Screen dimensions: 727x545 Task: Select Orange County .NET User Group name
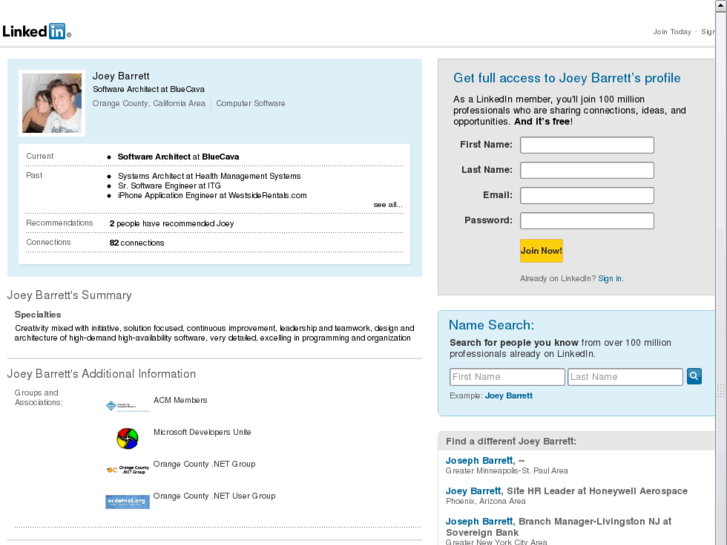(x=214, y=496)
